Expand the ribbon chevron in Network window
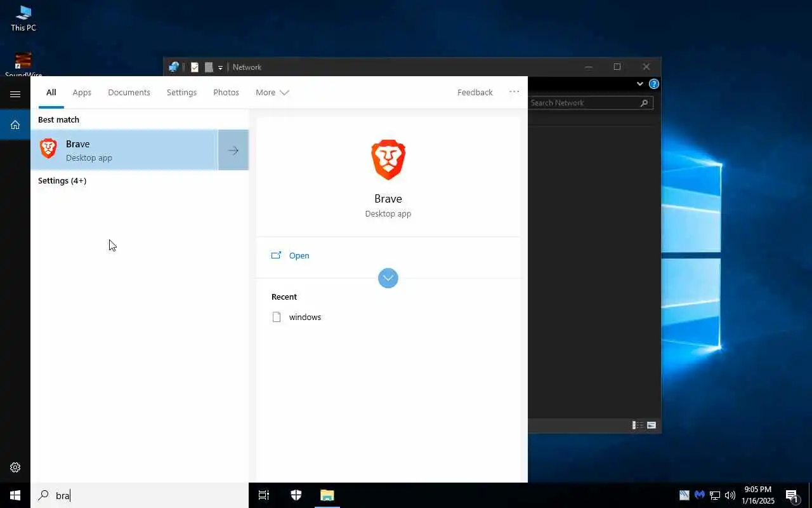The height and width of the screenshot is (508, 812). tap(640, 84)
